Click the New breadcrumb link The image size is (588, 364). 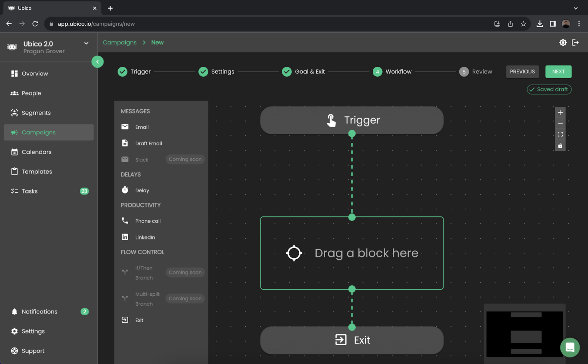point(157,43)
